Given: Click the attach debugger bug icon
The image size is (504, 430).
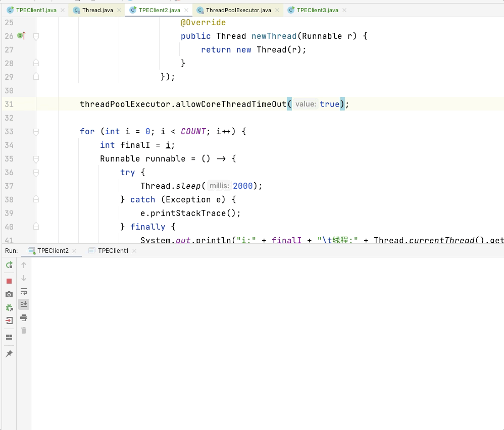Looking at the screenshot, I should click(x=9, y=308).
